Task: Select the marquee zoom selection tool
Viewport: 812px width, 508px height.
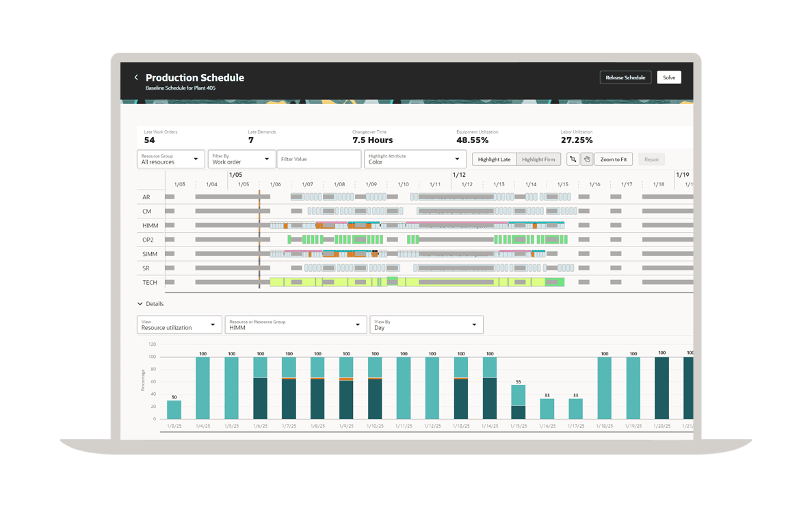Action: tap(573, 160)
